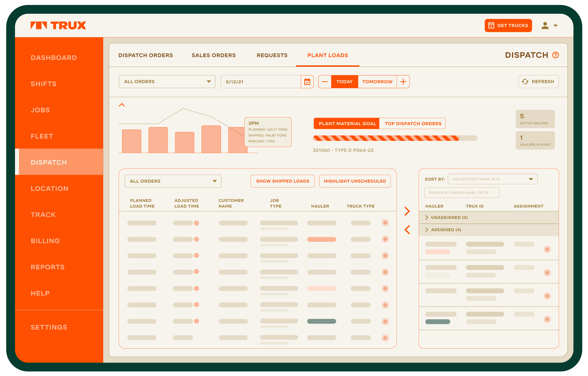Click the left arrow to unassign hauler
The image size is (588, 376).
tap(407, 230)
